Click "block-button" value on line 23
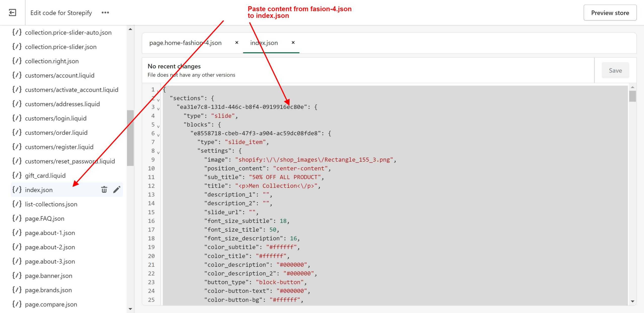644x313 pixels. 280,282
